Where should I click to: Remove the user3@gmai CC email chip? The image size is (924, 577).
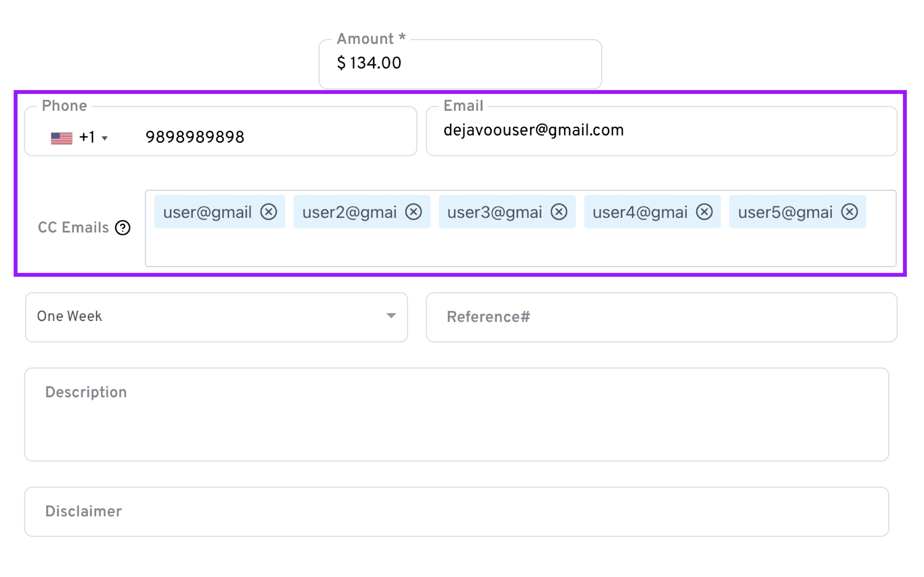click(559, 212)
